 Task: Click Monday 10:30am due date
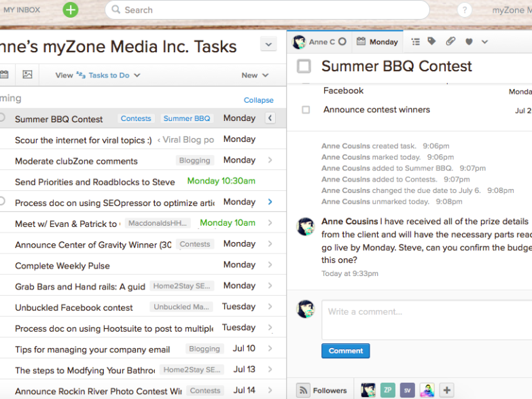(x=221, y=181)
